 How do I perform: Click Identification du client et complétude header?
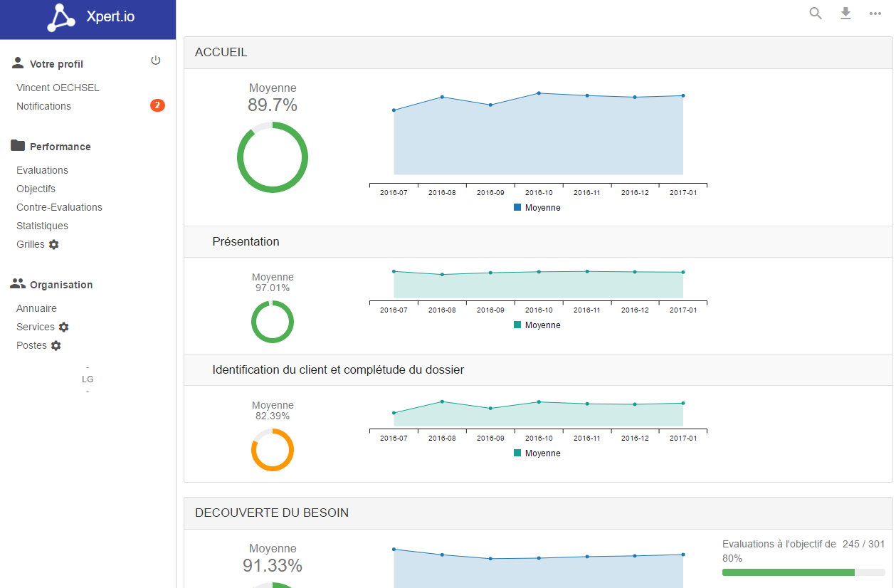pyautogui.click(x=538, y=370)
